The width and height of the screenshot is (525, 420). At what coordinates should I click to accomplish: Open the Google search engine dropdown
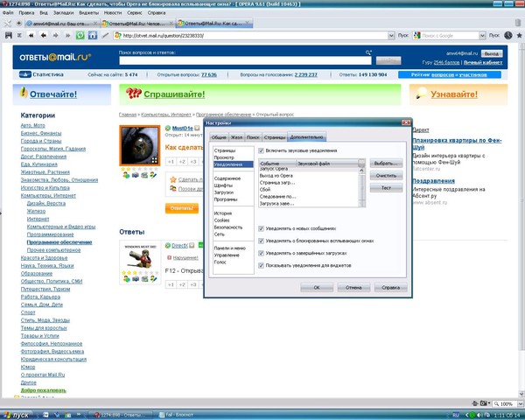[x=482, y=36]
